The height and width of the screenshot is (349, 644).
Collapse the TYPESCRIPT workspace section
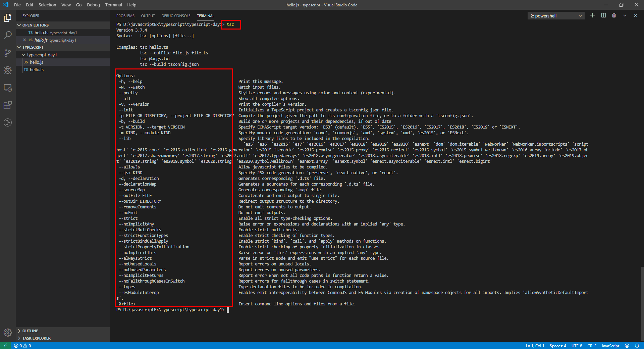(63, 47)
